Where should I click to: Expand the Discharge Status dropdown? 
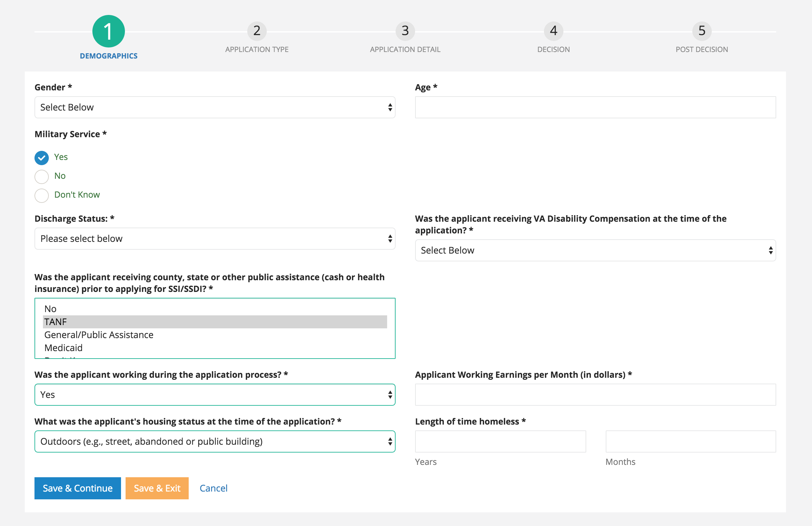[215, 239]
